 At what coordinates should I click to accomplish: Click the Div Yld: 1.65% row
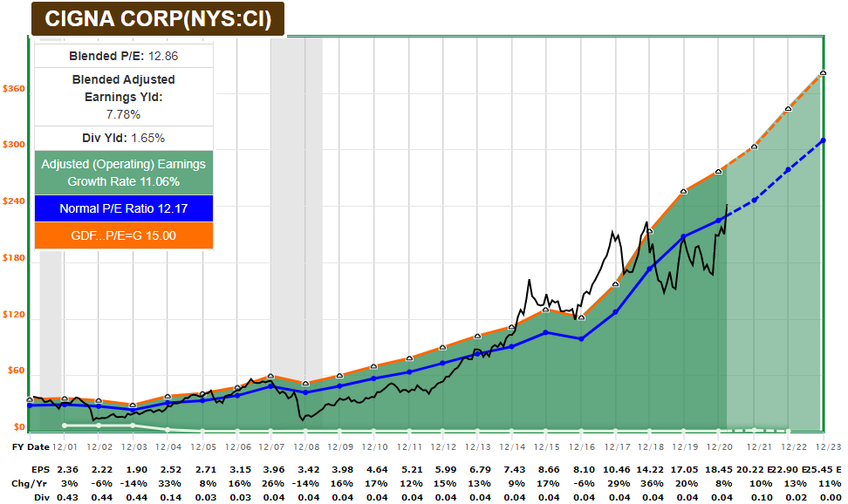(x=123, y=138)
